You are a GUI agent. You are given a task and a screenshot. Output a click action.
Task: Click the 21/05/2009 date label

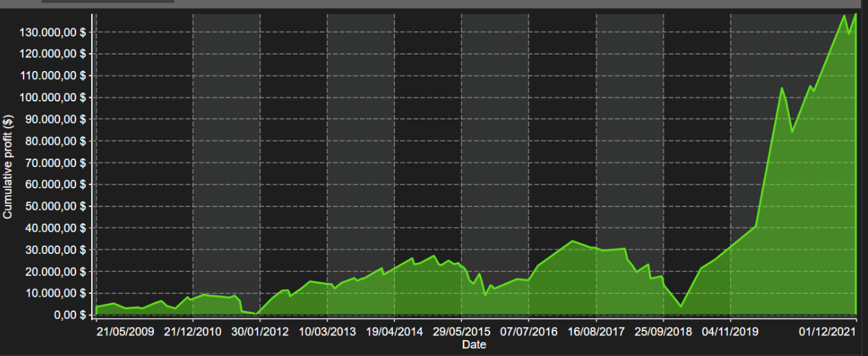click(125, 332)
